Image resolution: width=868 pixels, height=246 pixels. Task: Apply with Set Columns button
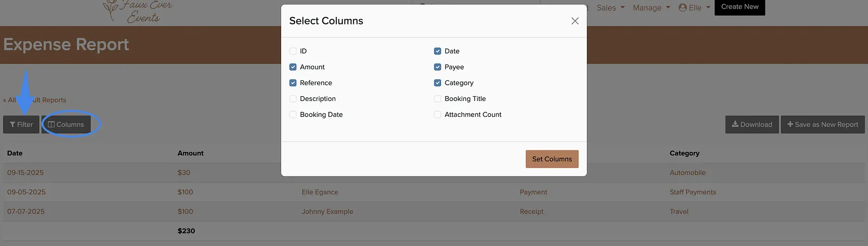(x=552, y=159)
